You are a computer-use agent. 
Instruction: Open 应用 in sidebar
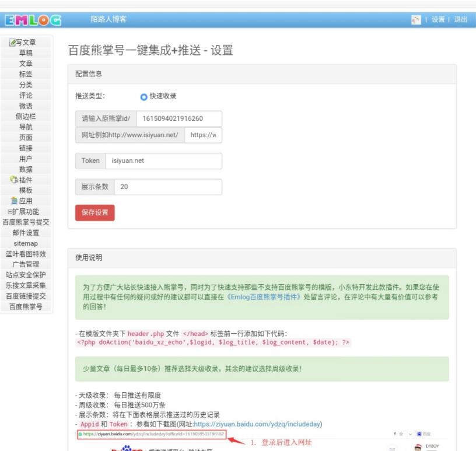26,201
